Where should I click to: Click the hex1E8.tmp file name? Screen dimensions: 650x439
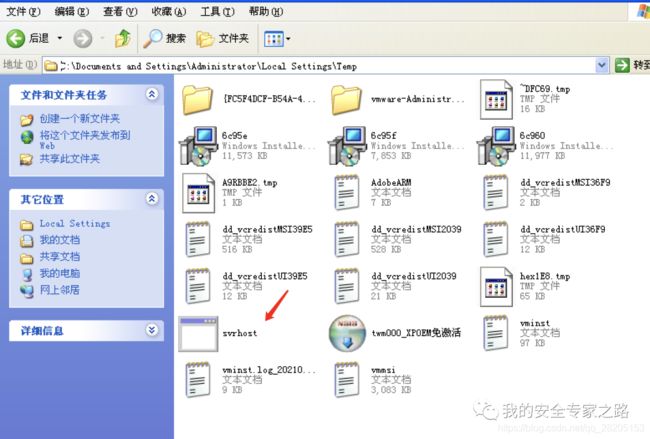[x=545, y=276]
